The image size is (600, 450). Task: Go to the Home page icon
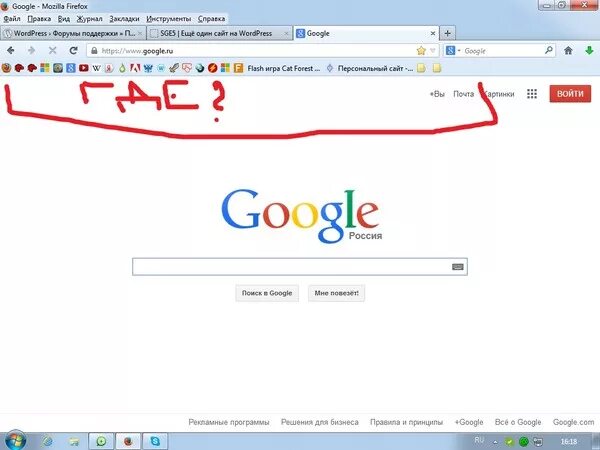point(568,51)
